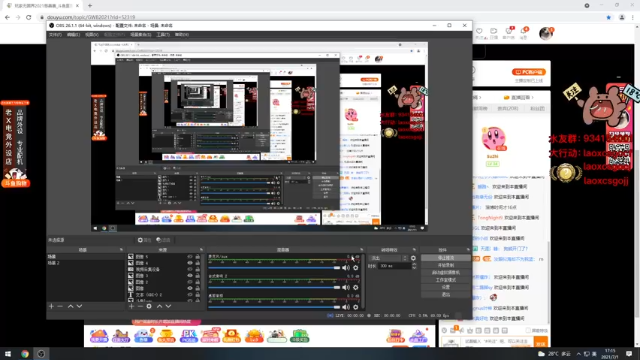
Task: Click the 桌面音频 volume slider
Action: 274,307
